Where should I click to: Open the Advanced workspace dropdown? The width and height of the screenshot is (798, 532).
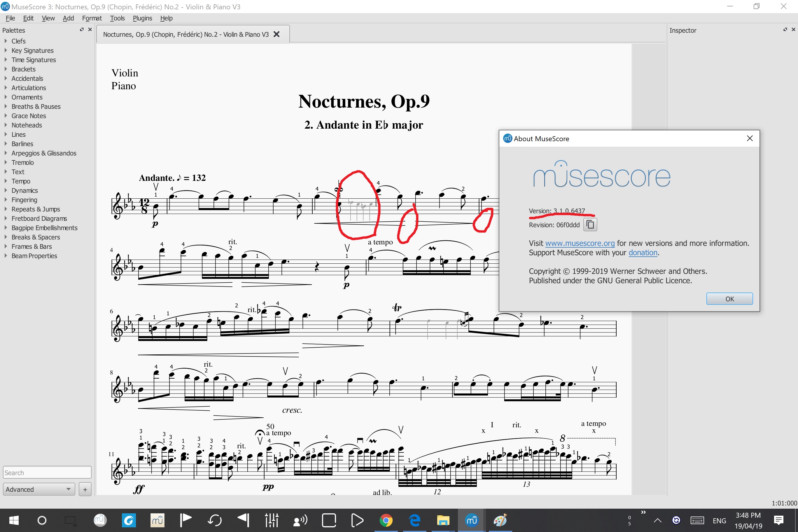(x=39, y=489)
